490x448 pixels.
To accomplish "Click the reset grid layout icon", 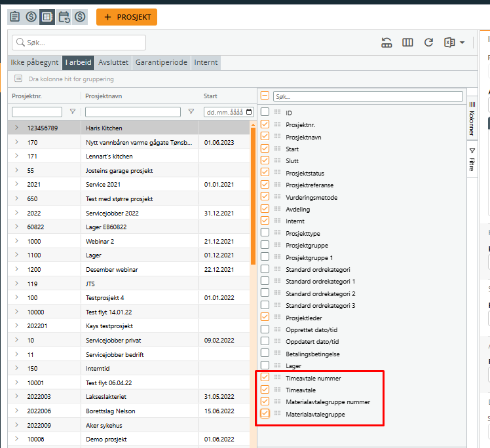I will coord(386,43).
